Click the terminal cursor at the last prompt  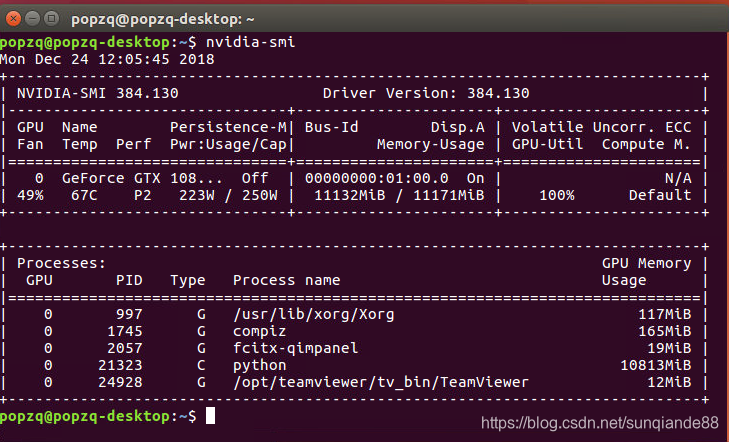211,416
